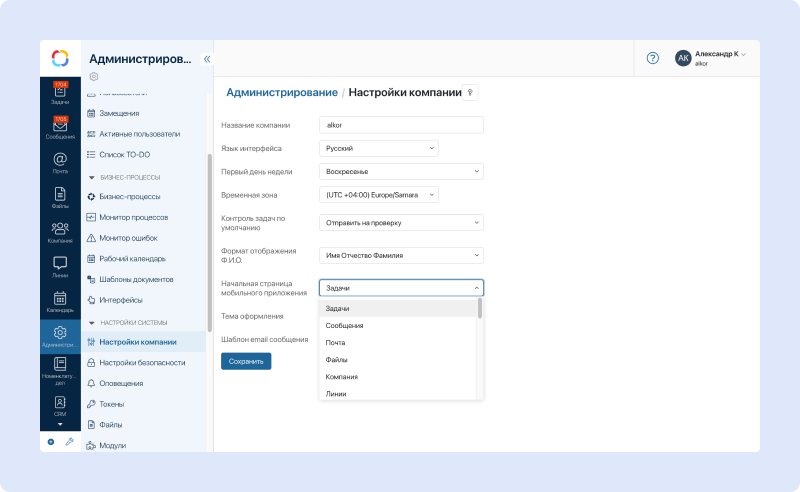Open Настройки безопасности menu item
Image resolution: width=800 pixels, height=492 pixels.
[143, 363]
